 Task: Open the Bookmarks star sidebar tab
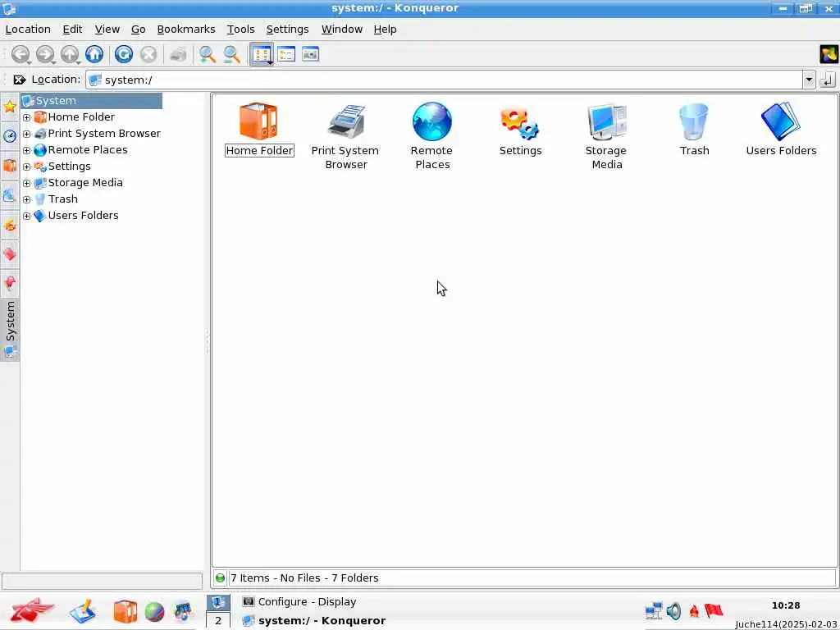pos(10,107)
